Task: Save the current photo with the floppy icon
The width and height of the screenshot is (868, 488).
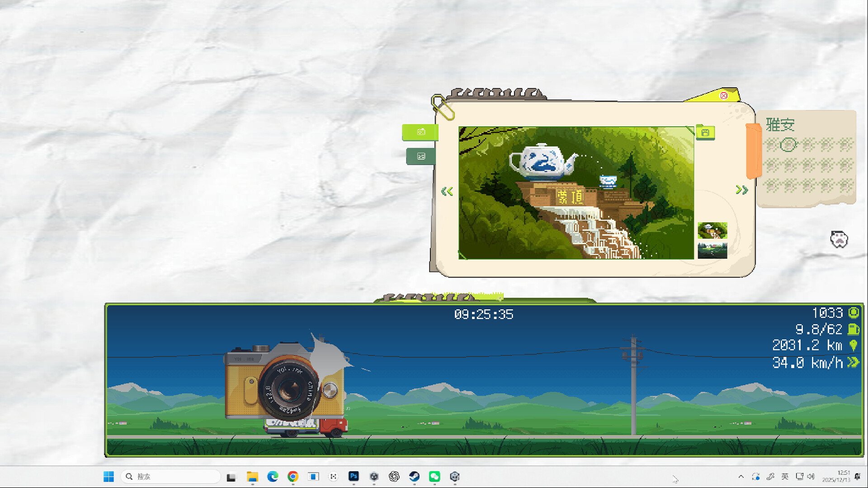Action: pyautogui.click(x=705, y=133)
